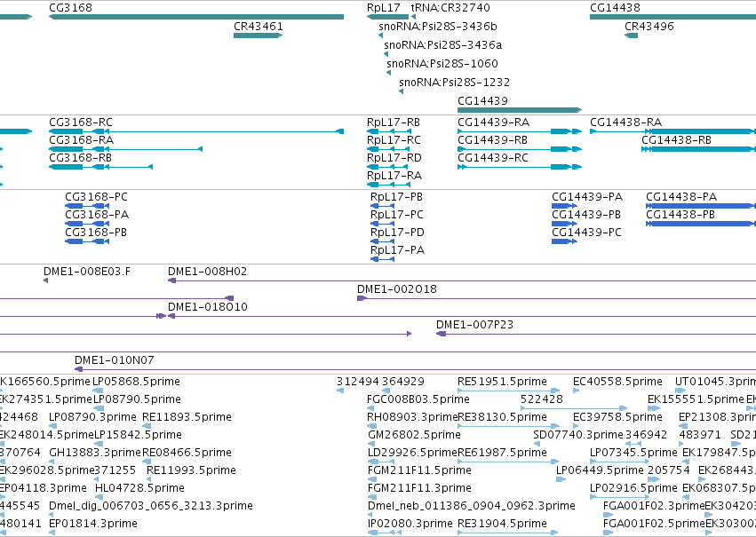Select EST LP02916.5prime label
The width and height of the screenshot is (756, 537).
pyautogui.click(x=633, y=488)
